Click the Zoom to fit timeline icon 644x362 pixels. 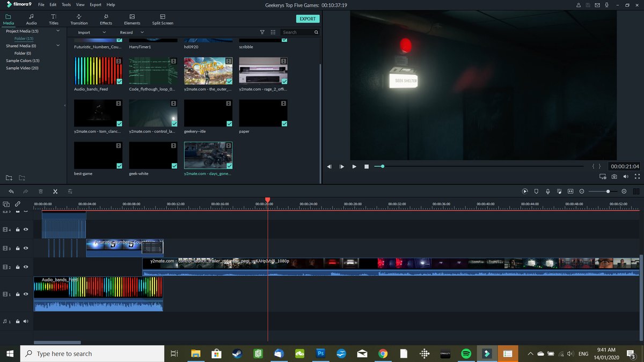[570, 191]
